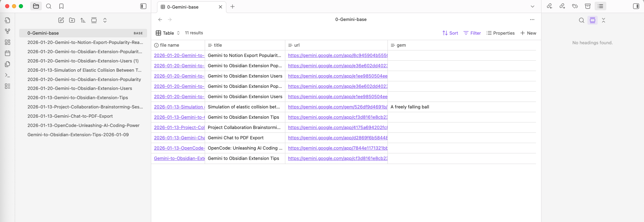Open the url link ending 8c945904b555
Screen dimensions: 644x222
coord(338,55)
